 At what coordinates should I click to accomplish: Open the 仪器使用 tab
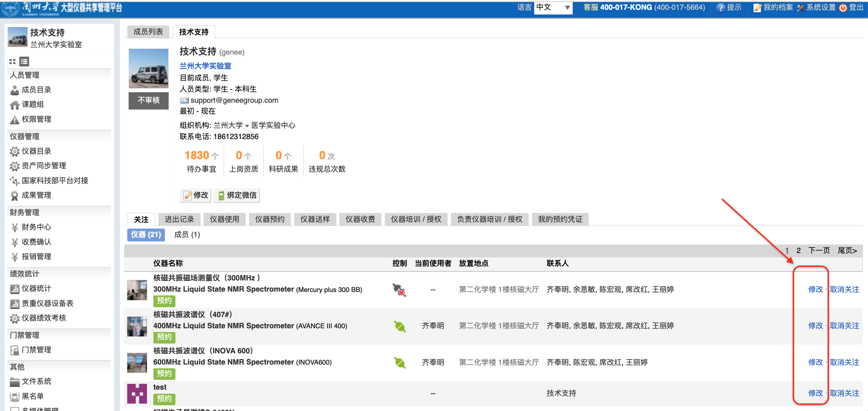click(225, 219)
